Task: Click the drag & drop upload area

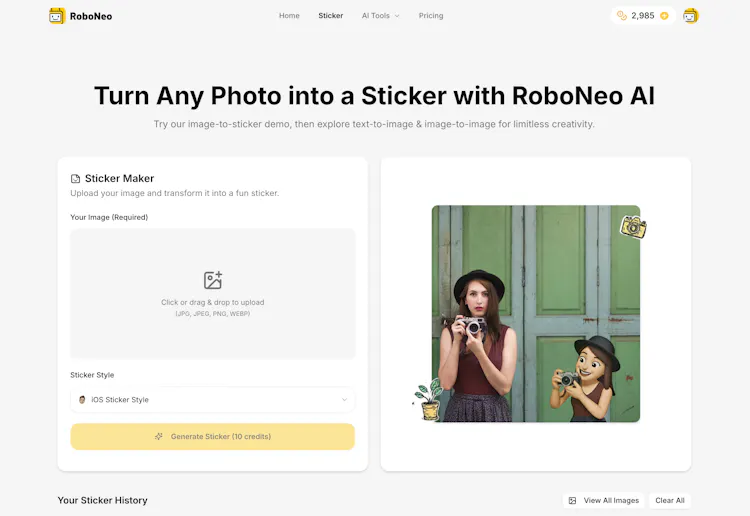Action: point(212,294)
